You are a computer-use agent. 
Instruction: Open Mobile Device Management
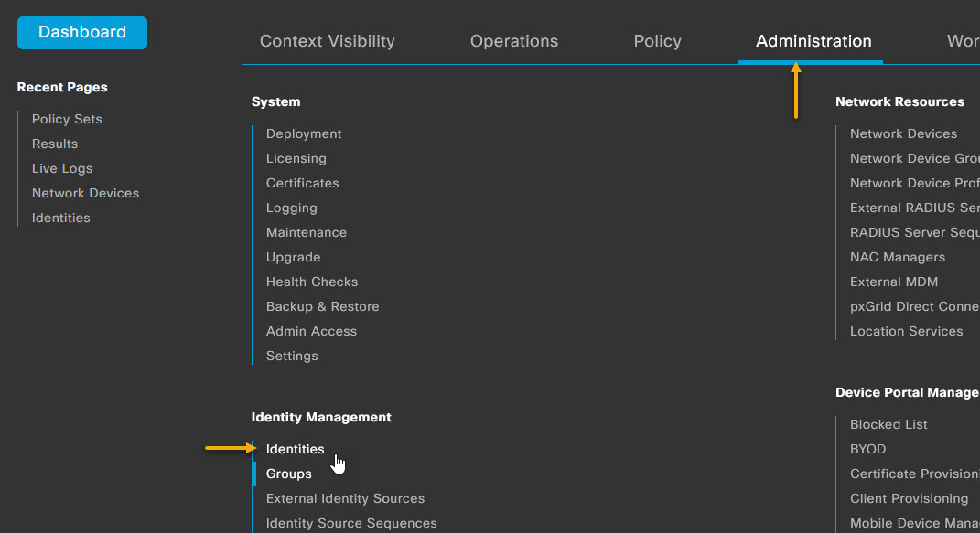point(915,523)
